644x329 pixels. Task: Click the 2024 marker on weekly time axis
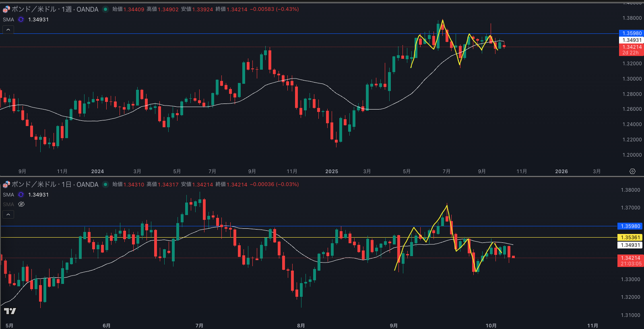[x=97, y=172]
